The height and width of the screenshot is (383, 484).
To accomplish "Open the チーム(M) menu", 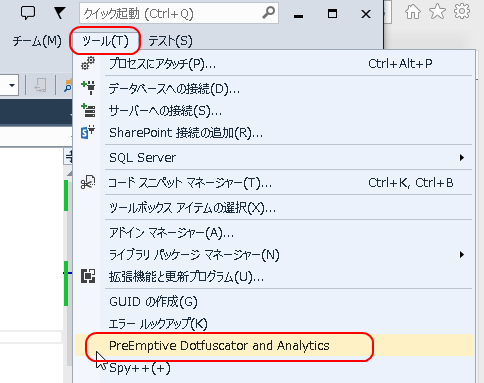I will tap(37, 41).
